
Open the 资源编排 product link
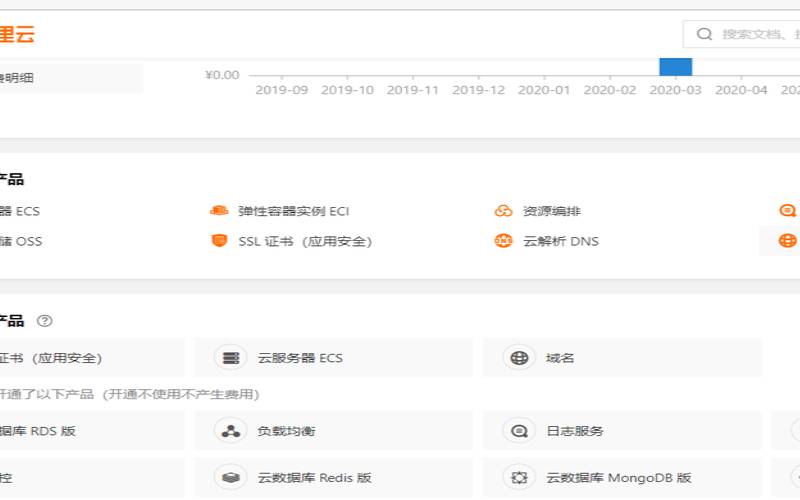[552, 211]
